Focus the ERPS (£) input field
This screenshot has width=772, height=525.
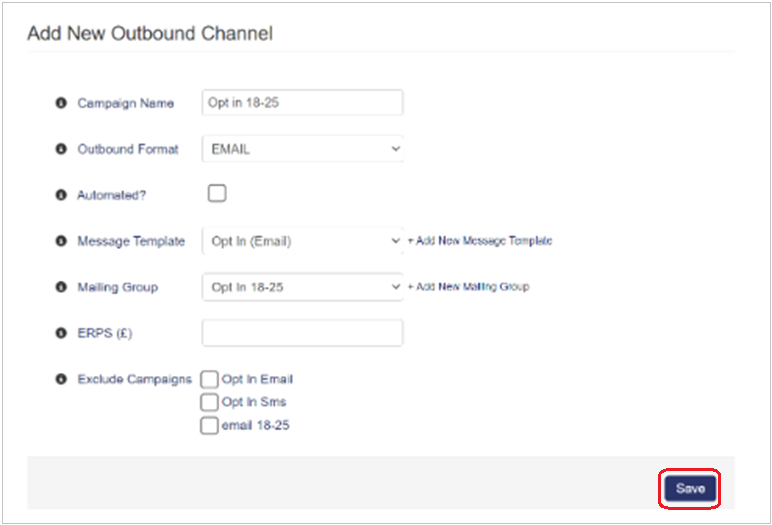coord(303,333)
